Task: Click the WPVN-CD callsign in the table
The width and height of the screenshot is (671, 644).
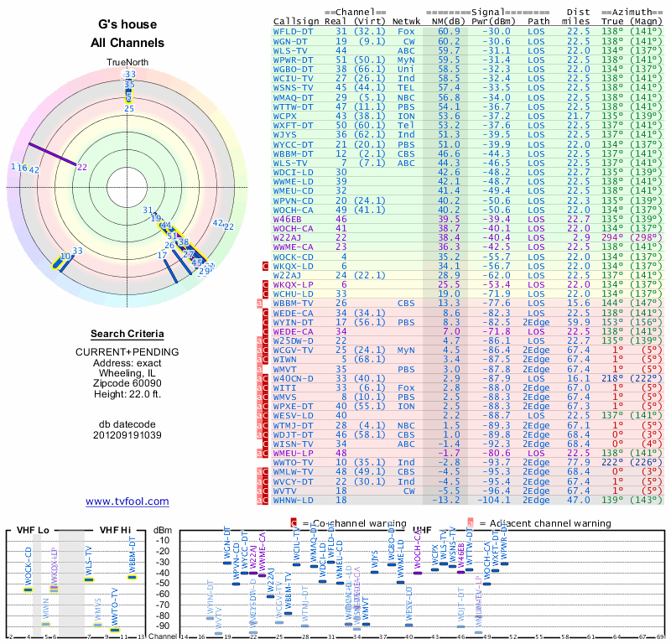Action: pyautogui.click(x=293, y=200)
